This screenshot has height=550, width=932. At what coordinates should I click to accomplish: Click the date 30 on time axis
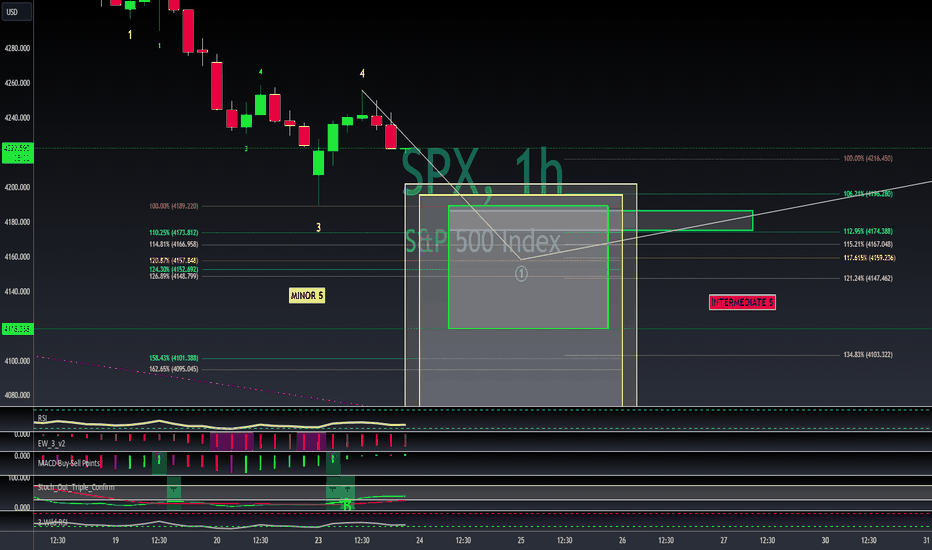click(825, 540)
